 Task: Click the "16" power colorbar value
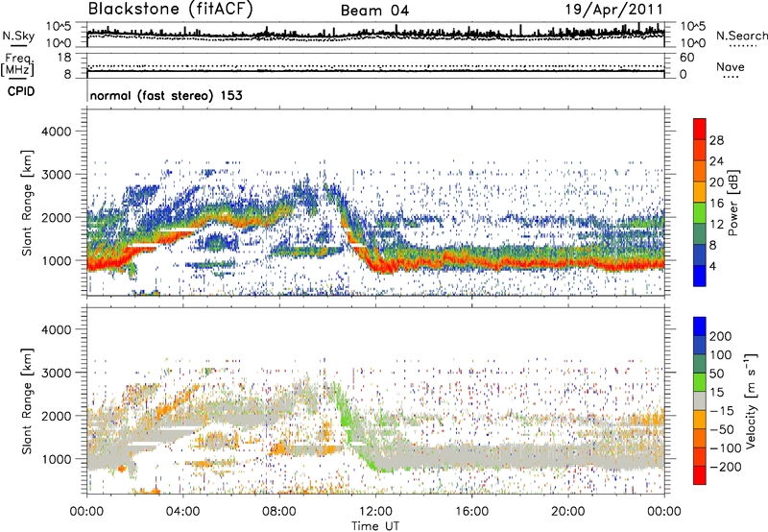coord(716,204)
